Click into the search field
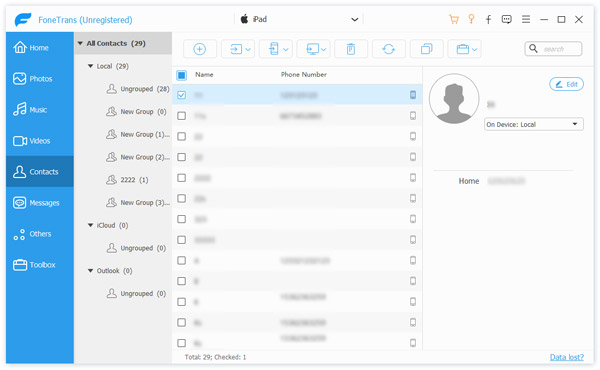 click(x=553, y=49)
